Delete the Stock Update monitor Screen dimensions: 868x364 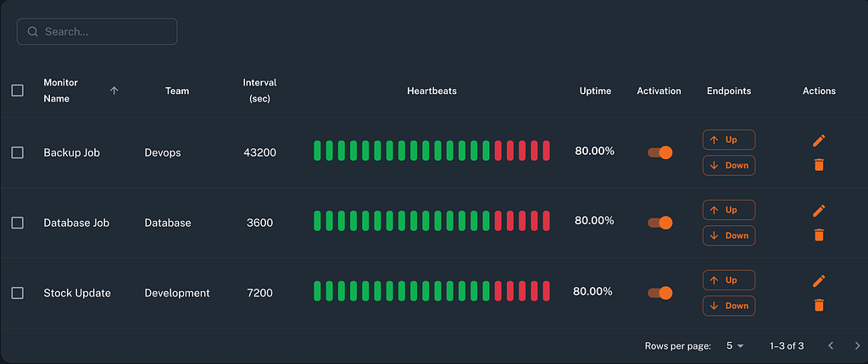[x=820, y=305]
